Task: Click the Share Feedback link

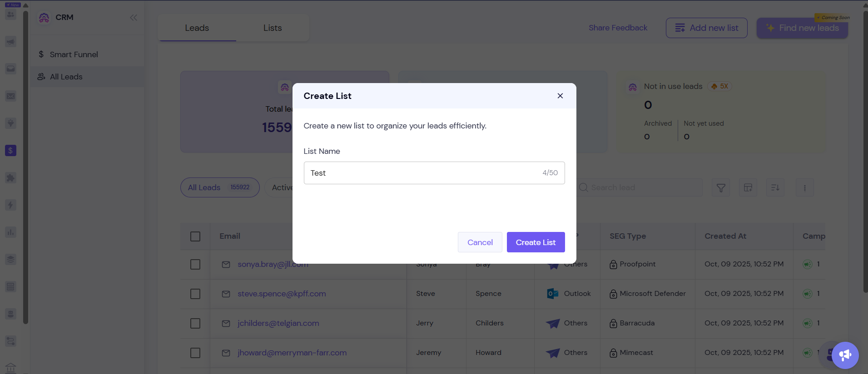Action: coord(618,28)
